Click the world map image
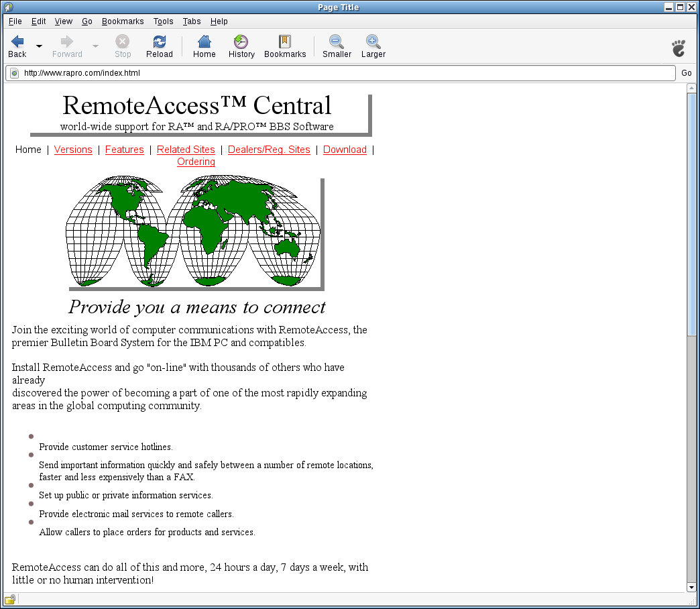The image size is (700, 609). (194, 233)
